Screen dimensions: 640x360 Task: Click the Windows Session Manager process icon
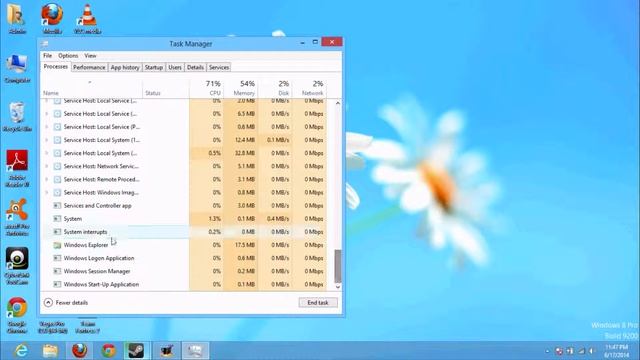pyautogui.click(x=57, y=271)
